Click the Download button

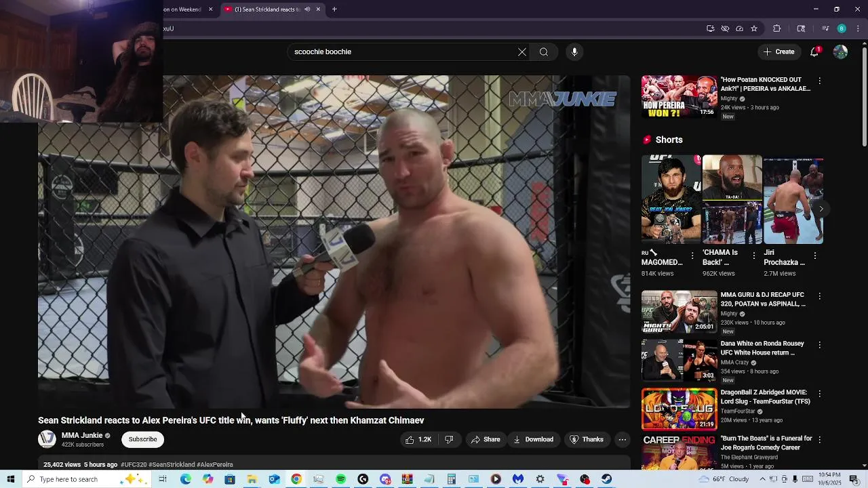pyautogui.click(x=533, y=439)
